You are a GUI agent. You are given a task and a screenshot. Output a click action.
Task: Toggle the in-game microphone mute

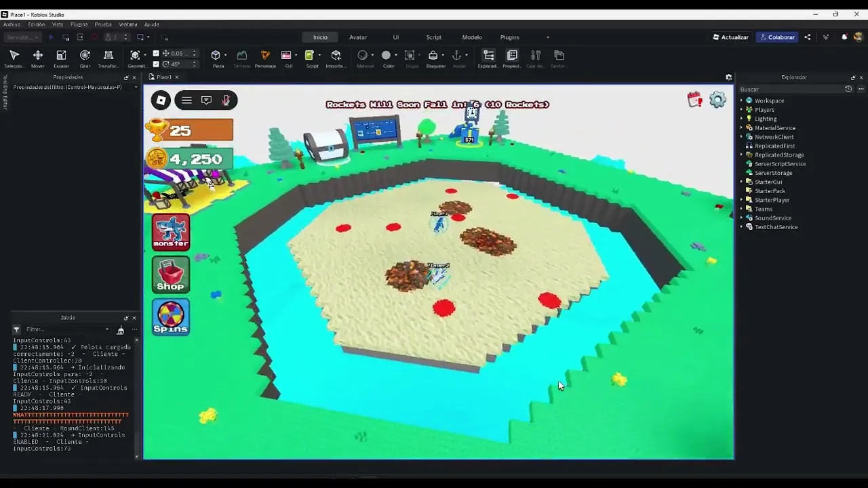click(x=226, y=100)
